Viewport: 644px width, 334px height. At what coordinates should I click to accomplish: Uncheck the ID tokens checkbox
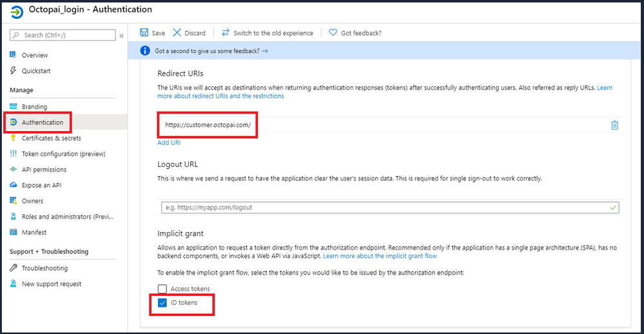pyautogui.click(x=162, y=302)
